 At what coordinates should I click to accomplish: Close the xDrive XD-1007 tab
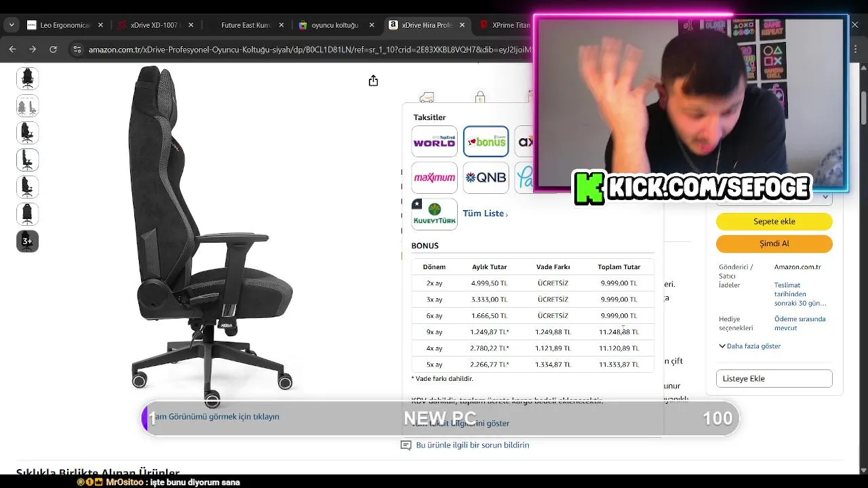click(191, 25)
